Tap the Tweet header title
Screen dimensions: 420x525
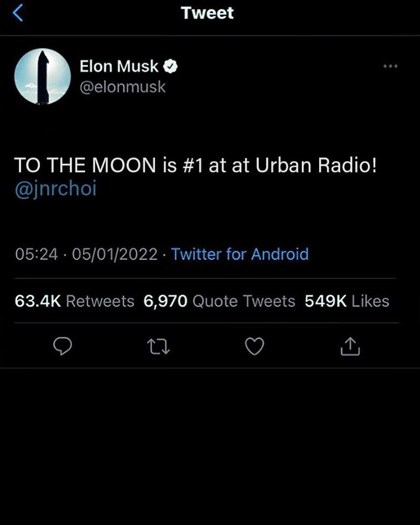(x=207, y=13)
